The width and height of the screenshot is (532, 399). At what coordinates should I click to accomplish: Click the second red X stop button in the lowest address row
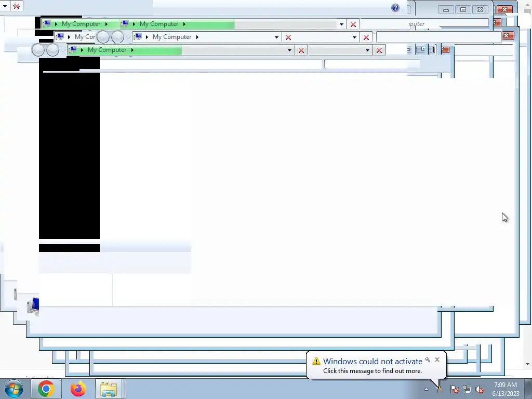click(379, 50)
